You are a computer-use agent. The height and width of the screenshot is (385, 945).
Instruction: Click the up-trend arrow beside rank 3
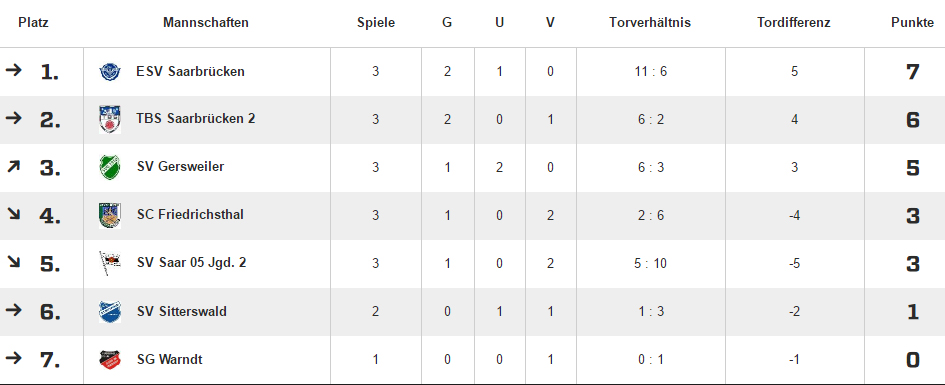click(13, 166)
